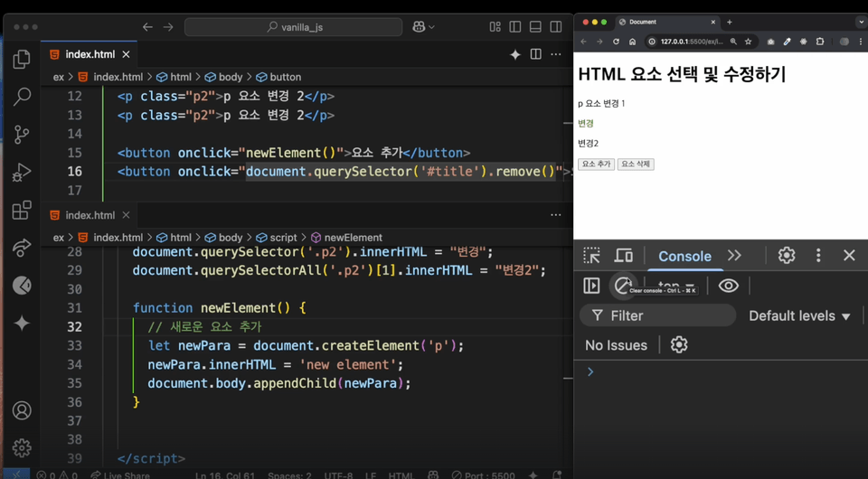Open the Copilot chat menu in title bar
Image resolution: width=868 pixels, height=479 pixels.
tap(423, 26)
